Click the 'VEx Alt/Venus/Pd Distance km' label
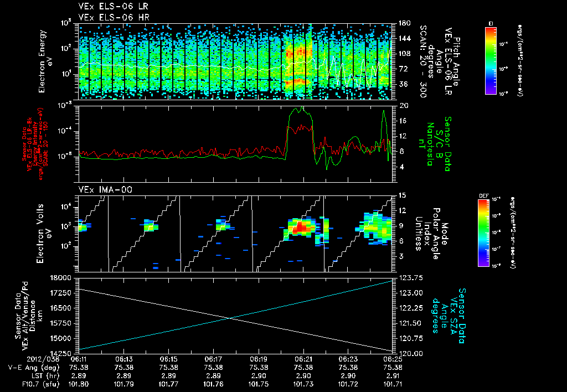The width and height of the screenshot is (567, 392). click(x=33, y=316)
